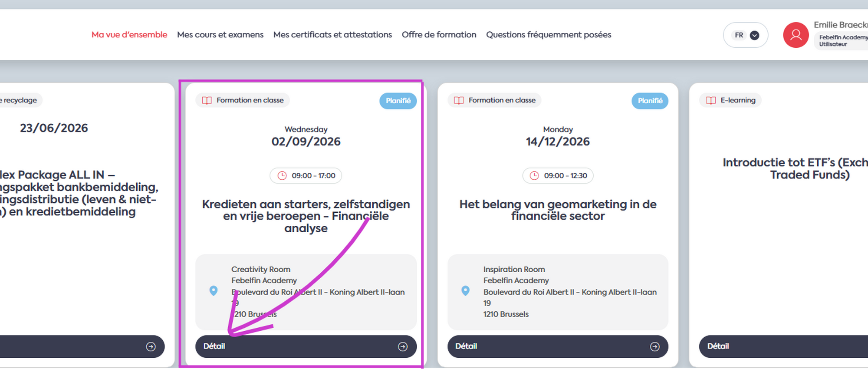Viewport: 868px width, 369px height.
Task: Select Offre de formation menu item
Action: (439, 35)
